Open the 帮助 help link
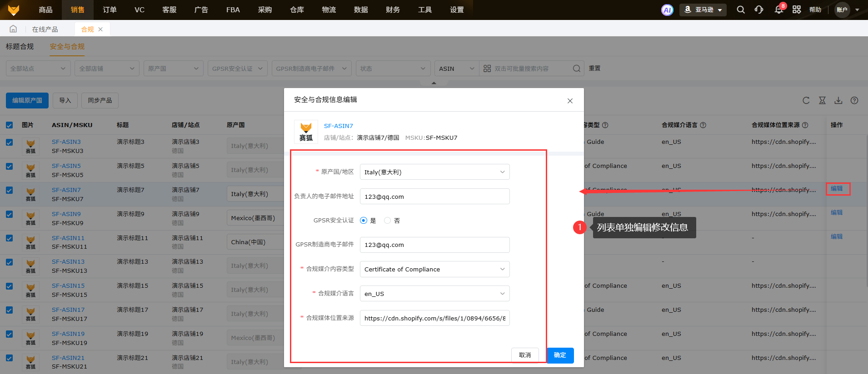 815,10
